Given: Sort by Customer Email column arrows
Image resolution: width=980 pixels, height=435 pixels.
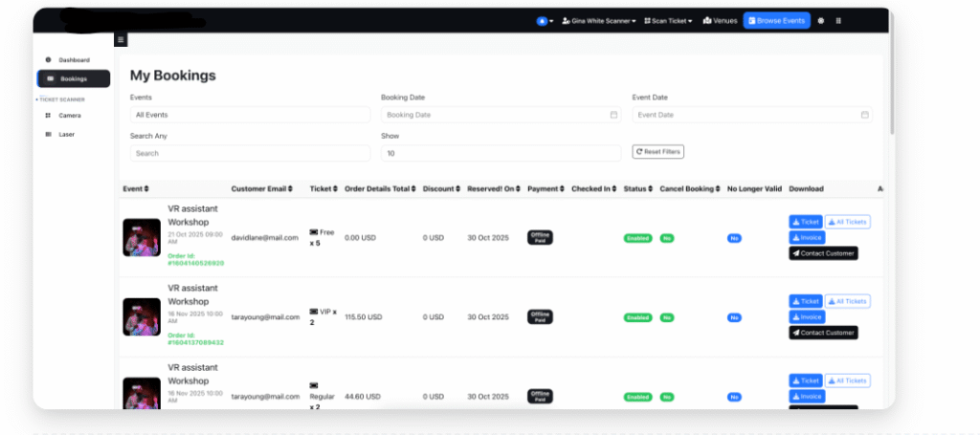Looking at the screenshot, I should (x=292, y=189).
